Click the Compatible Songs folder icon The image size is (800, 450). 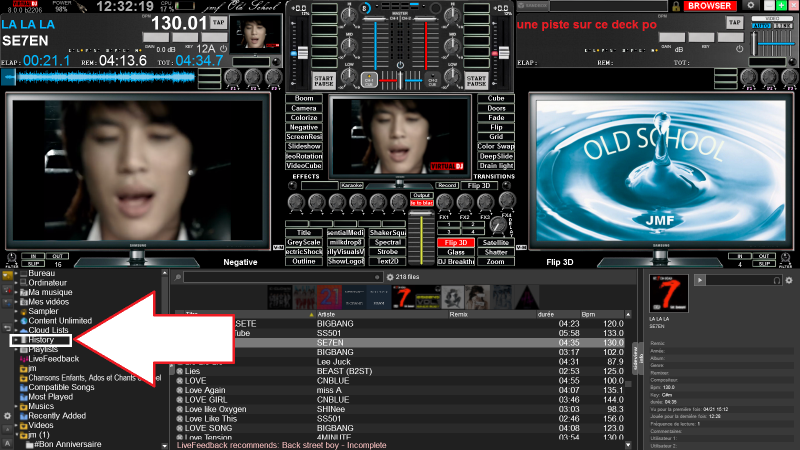point(23,388)
